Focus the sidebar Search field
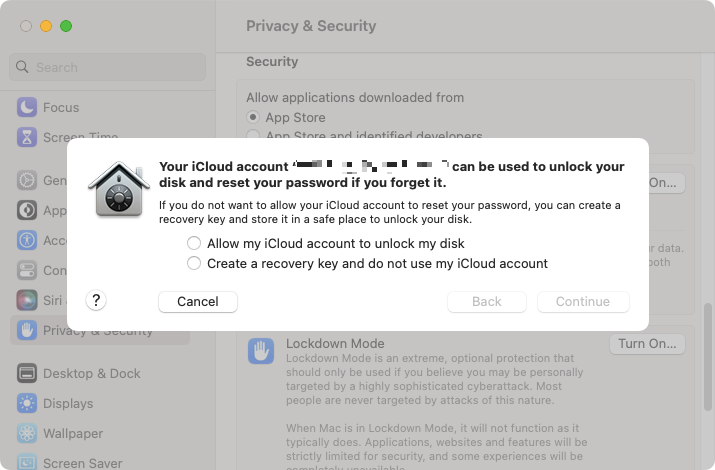 [x=108, y=67]
